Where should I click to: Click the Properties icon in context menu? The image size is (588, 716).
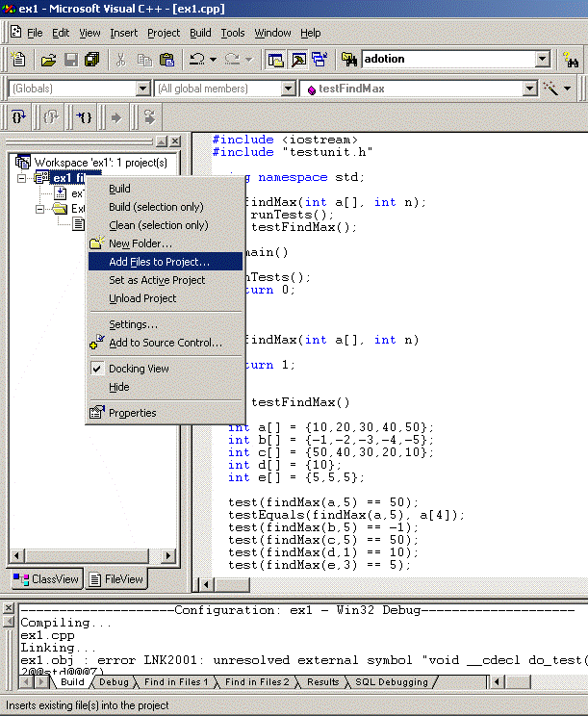click(x=97, y=412)
